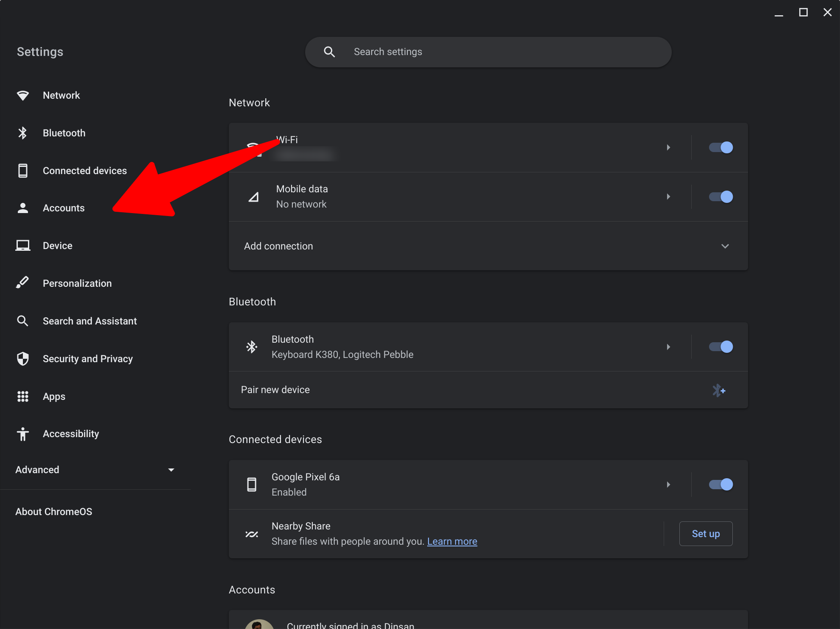840x629 pixels.
Task: Click the Security and Privacy shield icon
Action: click(x=22, y=359)
